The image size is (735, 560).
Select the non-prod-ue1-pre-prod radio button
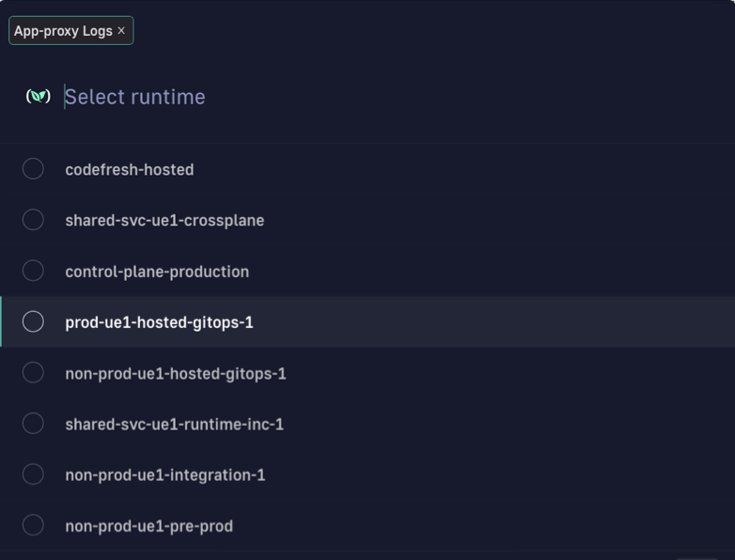33,525
